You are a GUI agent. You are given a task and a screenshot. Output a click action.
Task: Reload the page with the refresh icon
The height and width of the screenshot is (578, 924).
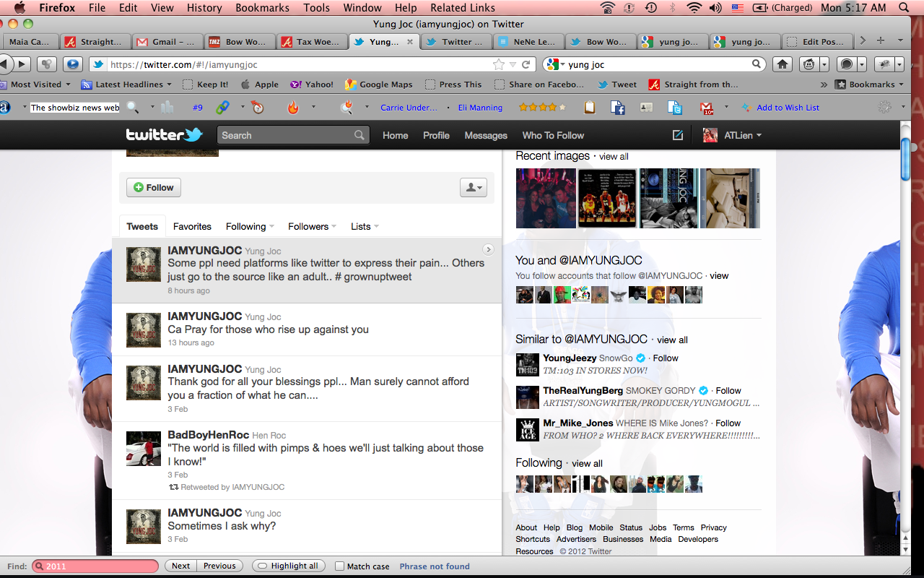[526, 64]
